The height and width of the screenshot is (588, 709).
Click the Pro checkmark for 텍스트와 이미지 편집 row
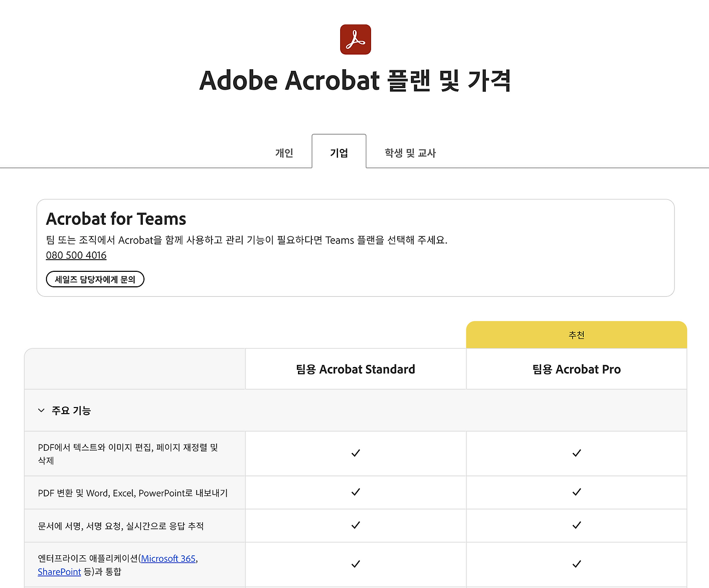click(577, 453)
